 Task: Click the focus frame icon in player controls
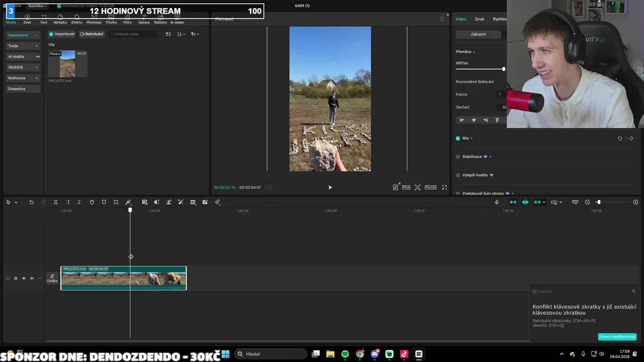(x=418, y=187)
